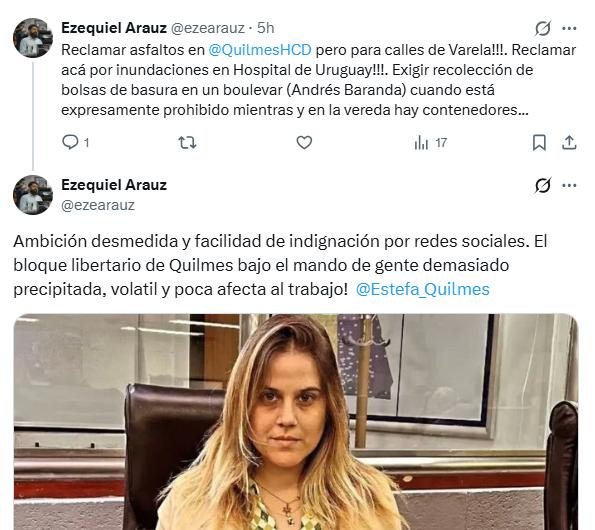Bookmark the first tweet
Screen dimensions: 595x530
[539, 143]
